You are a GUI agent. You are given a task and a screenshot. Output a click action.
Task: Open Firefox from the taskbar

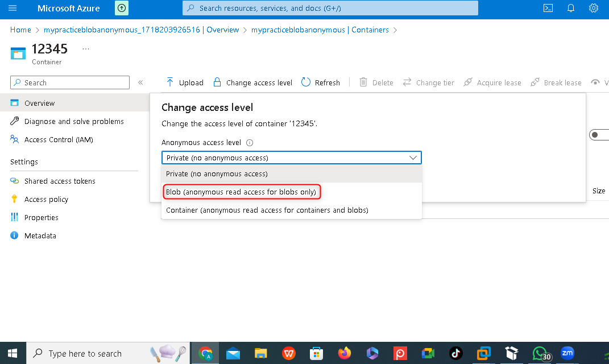pyautogui.click(x=344, y=353)
